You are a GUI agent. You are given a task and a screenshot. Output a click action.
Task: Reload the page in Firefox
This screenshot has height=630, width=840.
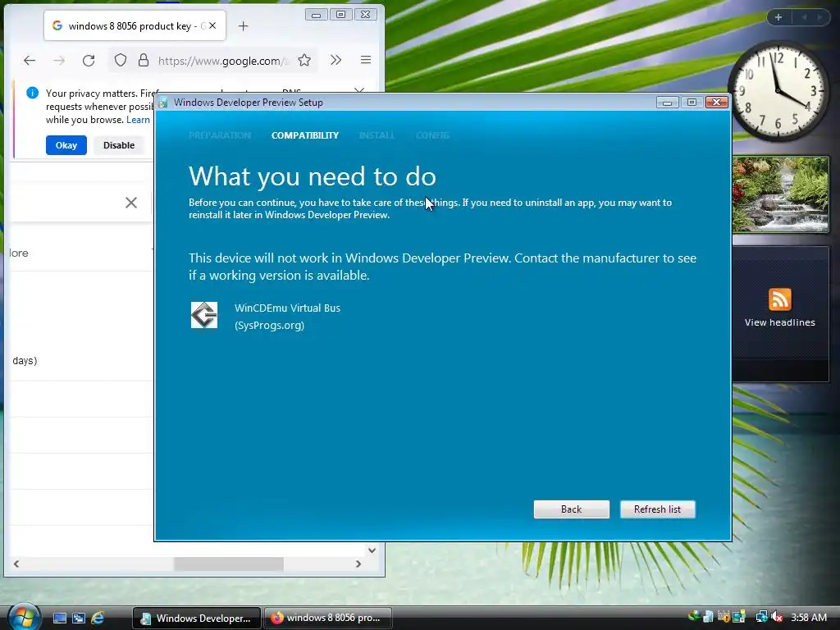click(89, 61)
